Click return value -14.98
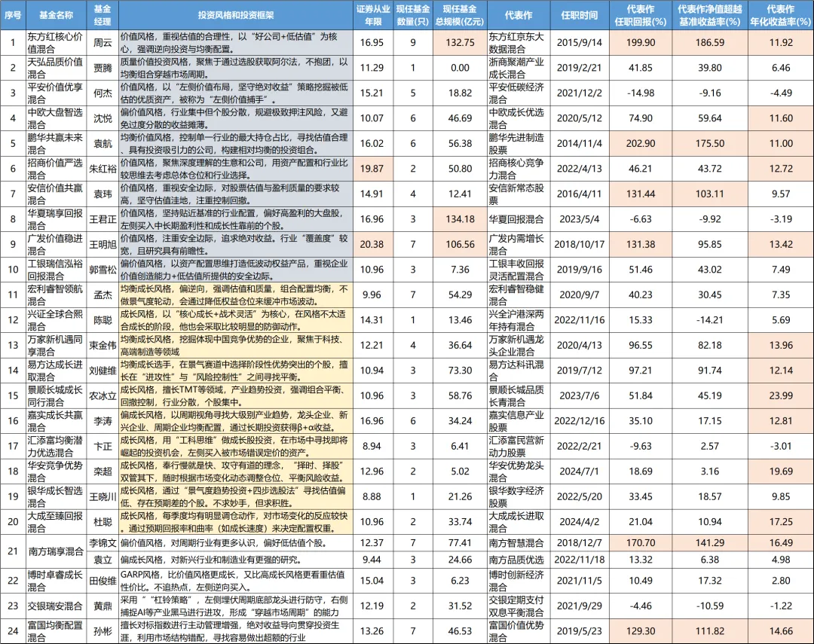Image resolution: width=814 pixels, height=644 pixels. pyautogui.click(x=641, y=93)
